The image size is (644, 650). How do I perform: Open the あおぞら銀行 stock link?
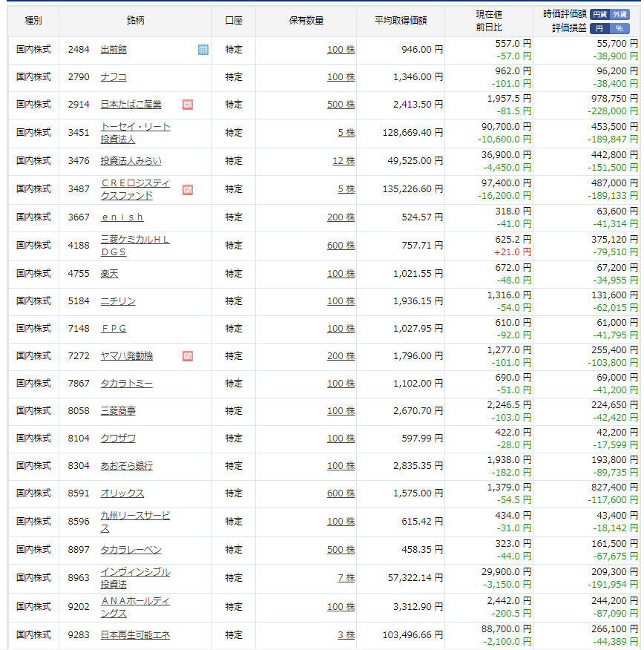pos(127,466)
